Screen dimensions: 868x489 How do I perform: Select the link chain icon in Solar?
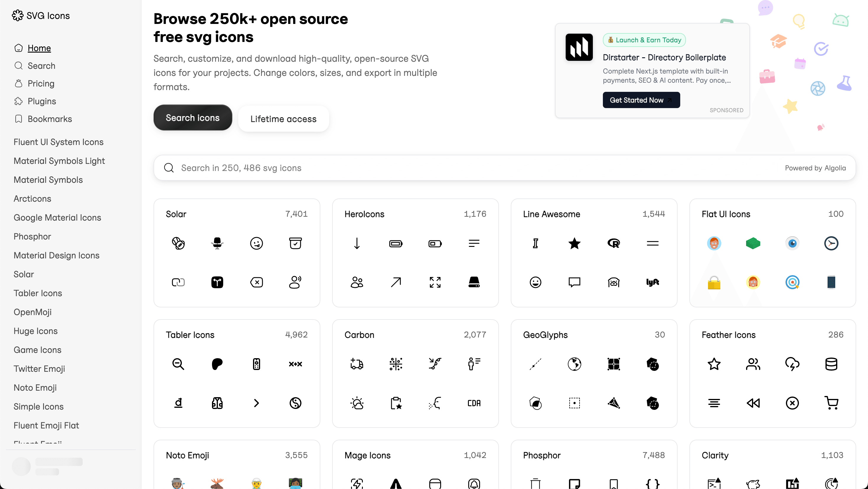click(x=178, y=282)
